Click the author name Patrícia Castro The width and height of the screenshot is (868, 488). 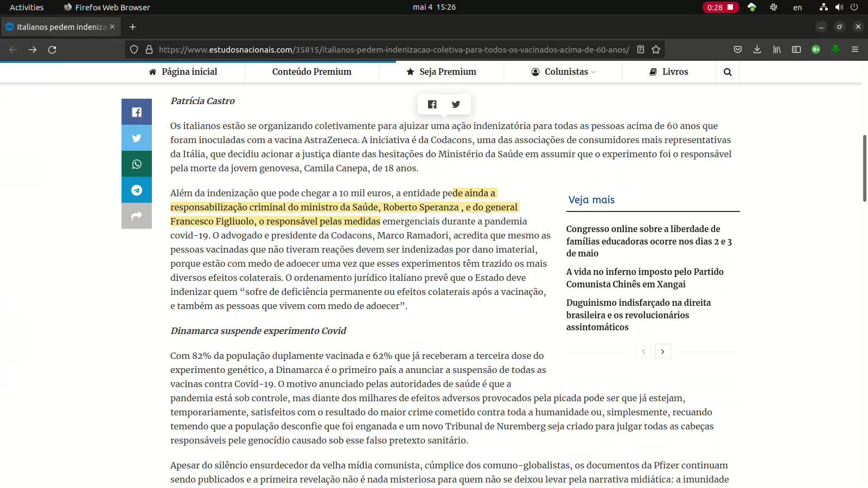202,101
